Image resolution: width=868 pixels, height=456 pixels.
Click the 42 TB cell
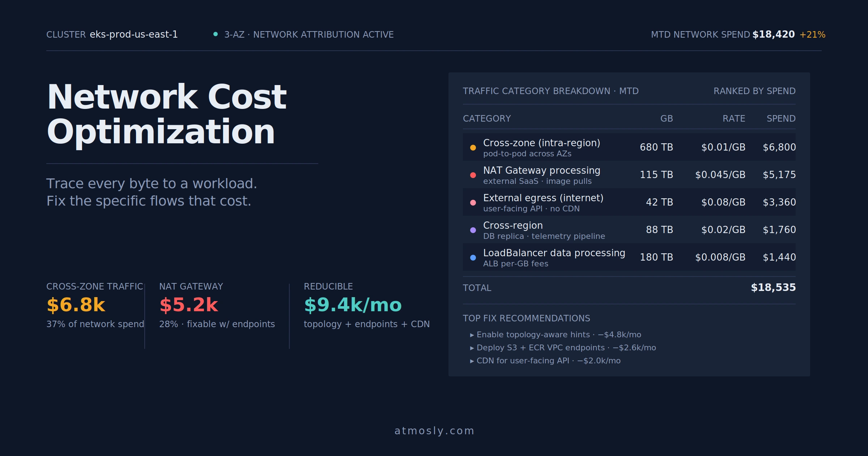[x=659, y=202]
